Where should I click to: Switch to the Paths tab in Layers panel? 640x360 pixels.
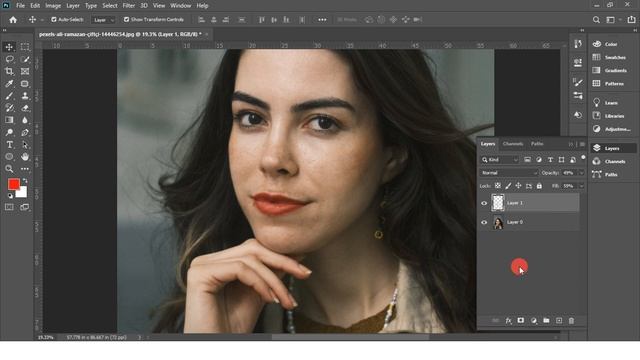click(537, 144)
